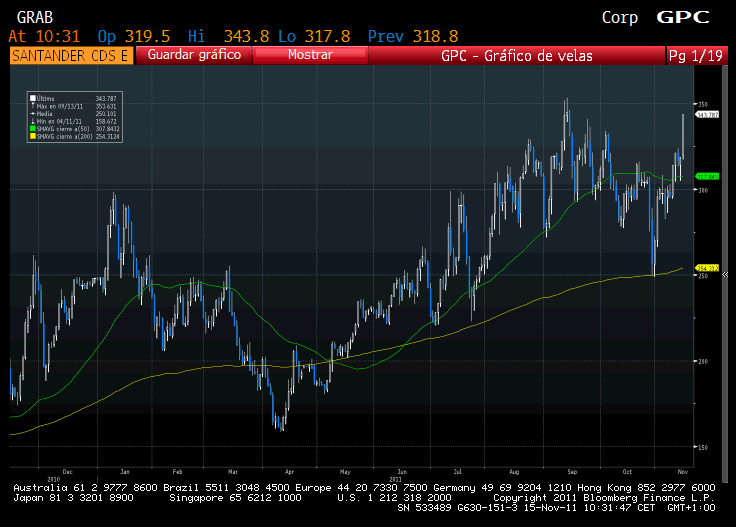736x527 pixels.
Task: Click the Lo 317.8 low price
Action: point(314,36)
